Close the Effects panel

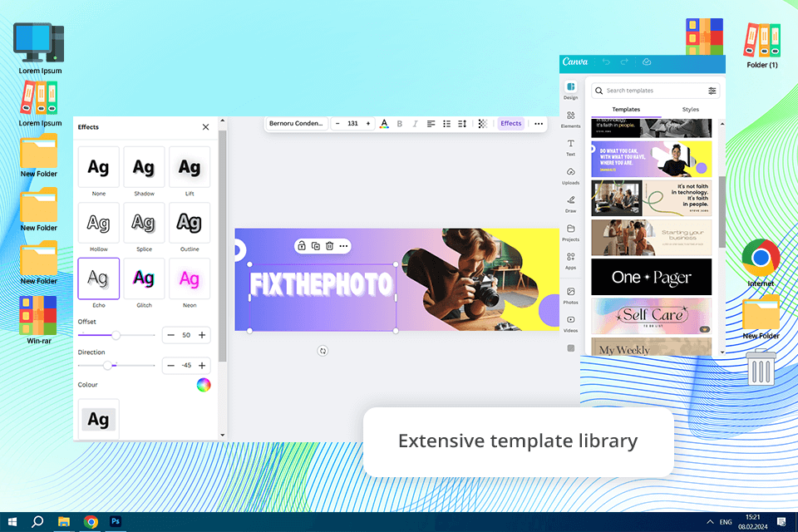click(205, 126)
